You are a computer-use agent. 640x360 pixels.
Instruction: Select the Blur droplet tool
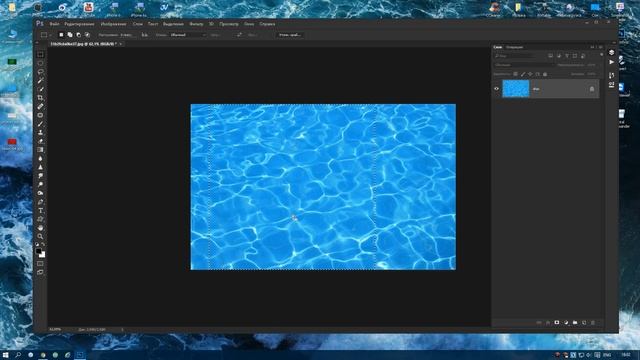[40, 158]
